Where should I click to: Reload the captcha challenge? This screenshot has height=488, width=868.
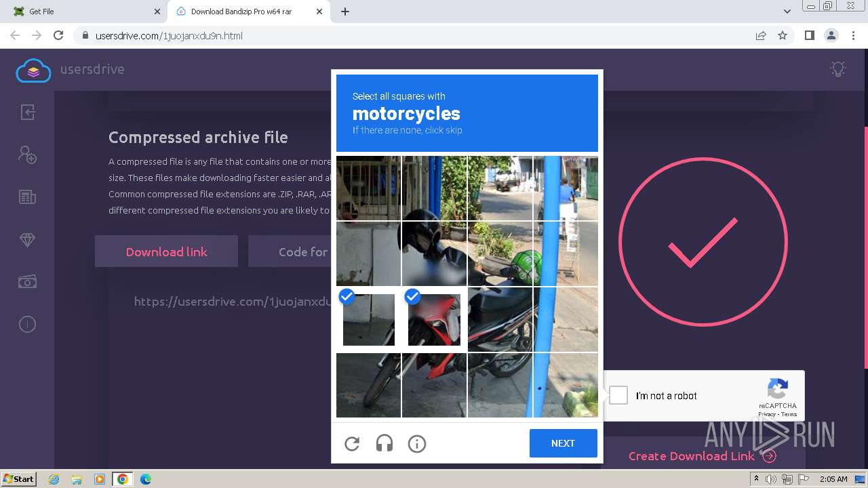(352, 444)
